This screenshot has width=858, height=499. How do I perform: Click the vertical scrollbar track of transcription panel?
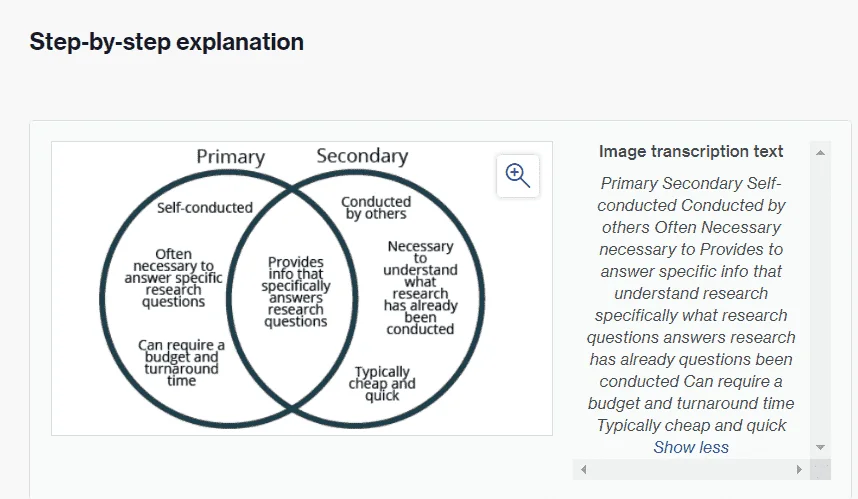[820, 300]
